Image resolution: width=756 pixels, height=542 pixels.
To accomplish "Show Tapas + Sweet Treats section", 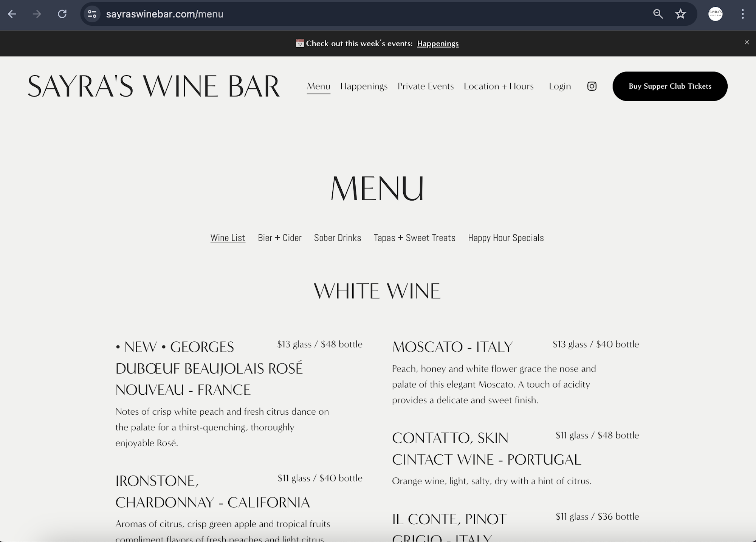I will pyautogui.click(x=414, y=238).
